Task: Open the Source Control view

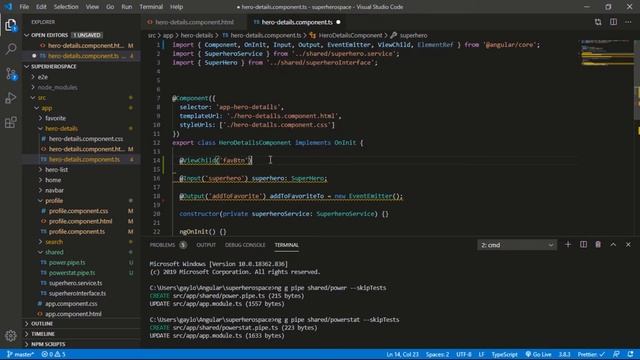Action: point(11,74)
